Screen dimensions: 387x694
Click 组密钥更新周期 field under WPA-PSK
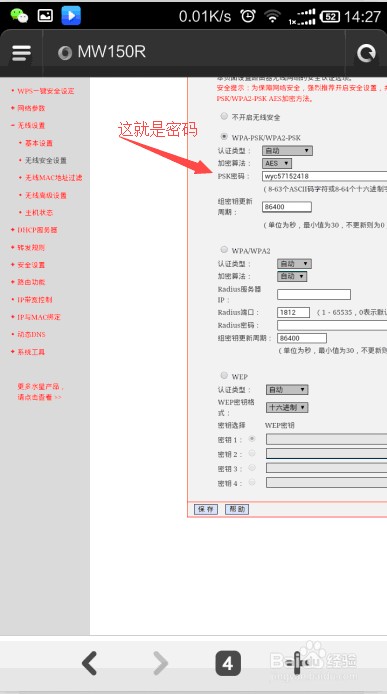click(x=287, y=207)
